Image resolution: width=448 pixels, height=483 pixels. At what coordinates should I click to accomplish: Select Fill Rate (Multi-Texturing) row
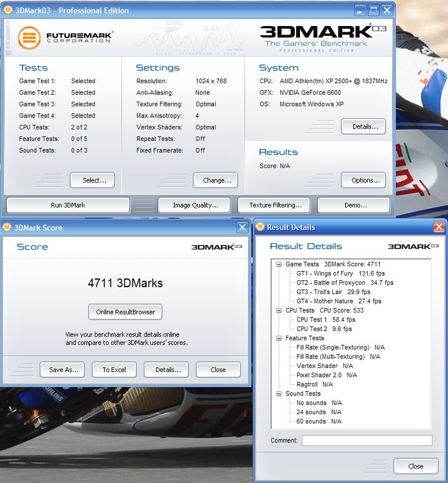[338, 356]
